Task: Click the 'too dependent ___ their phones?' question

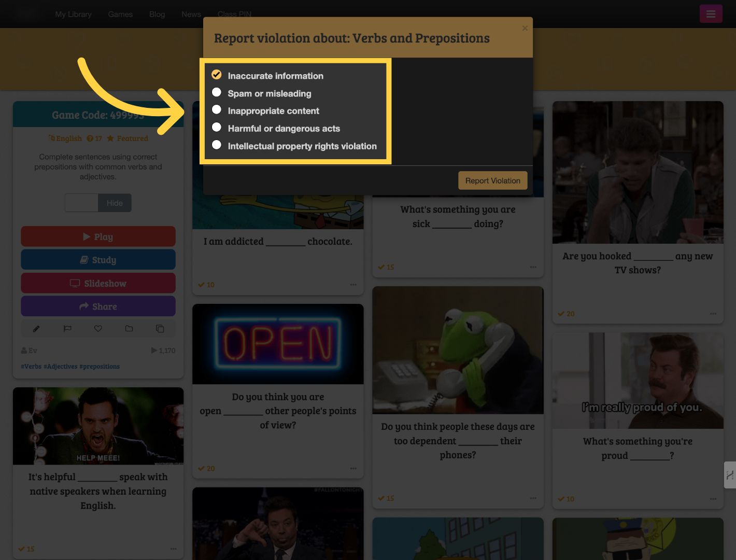Action: click(458, 441)
